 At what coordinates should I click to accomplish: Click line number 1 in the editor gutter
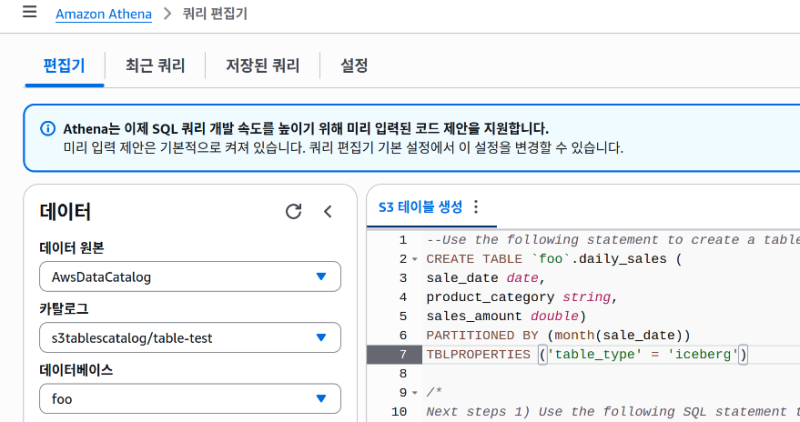(402, 240)
